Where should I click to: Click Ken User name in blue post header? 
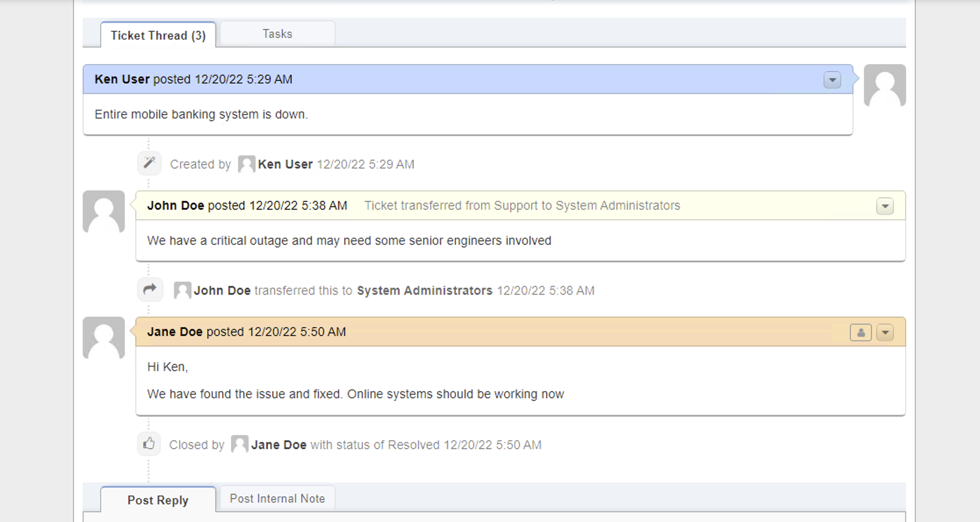point(122,79)
